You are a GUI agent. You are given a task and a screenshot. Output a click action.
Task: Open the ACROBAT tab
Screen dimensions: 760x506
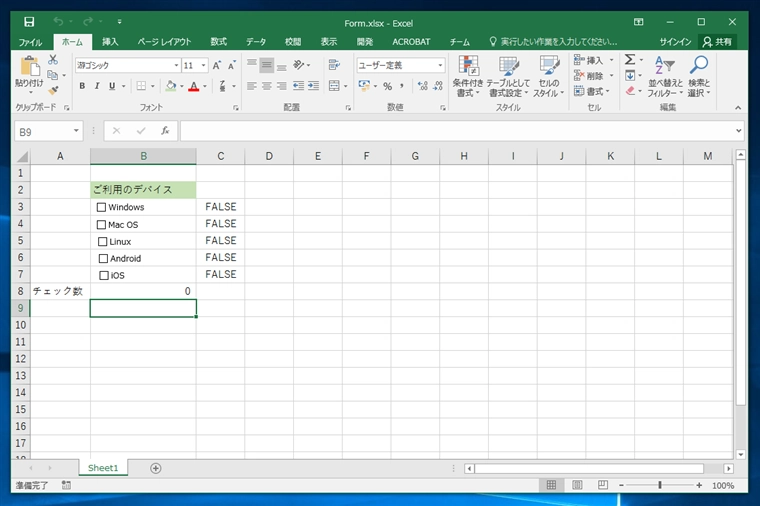(x=411, y=42)
